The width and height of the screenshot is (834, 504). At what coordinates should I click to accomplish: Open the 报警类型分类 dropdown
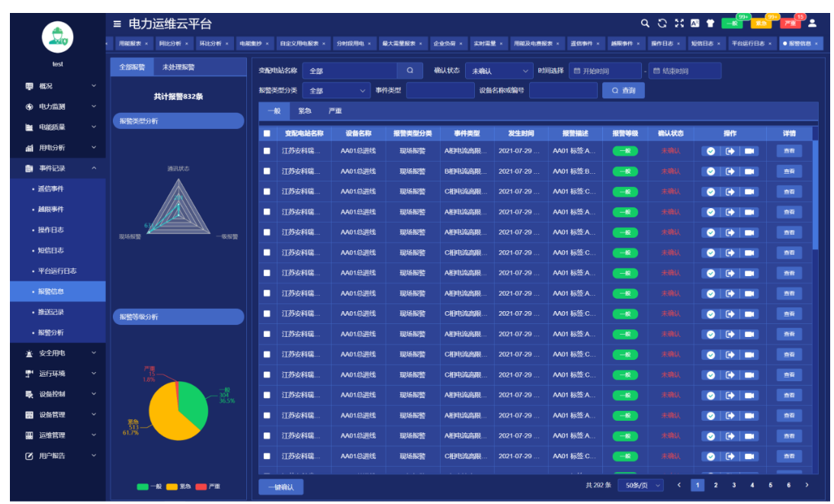336,91
